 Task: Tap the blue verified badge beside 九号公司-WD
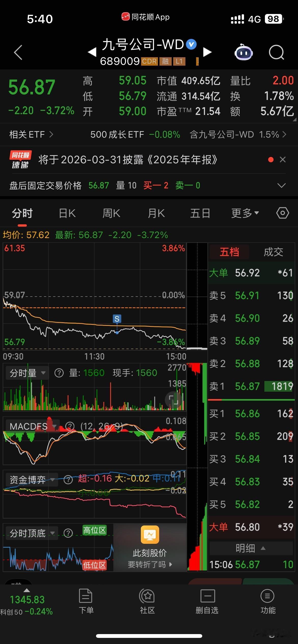(191, 45)
